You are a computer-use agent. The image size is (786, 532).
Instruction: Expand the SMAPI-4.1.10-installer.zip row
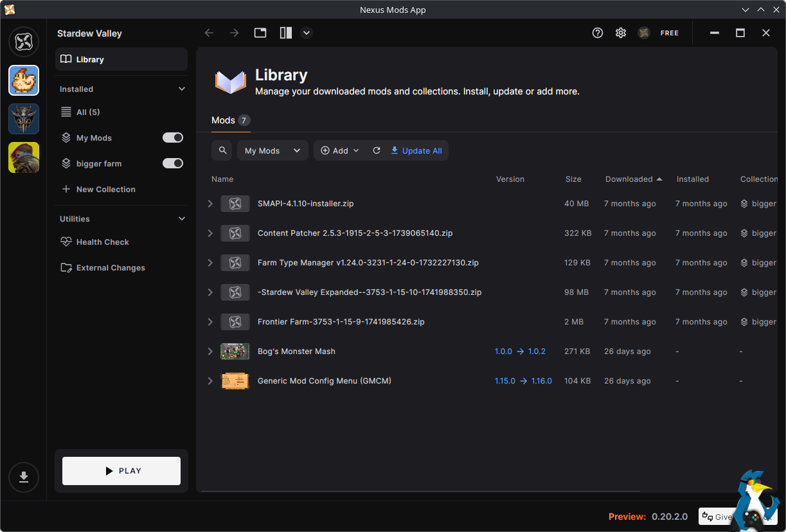[x=210, y=204]
